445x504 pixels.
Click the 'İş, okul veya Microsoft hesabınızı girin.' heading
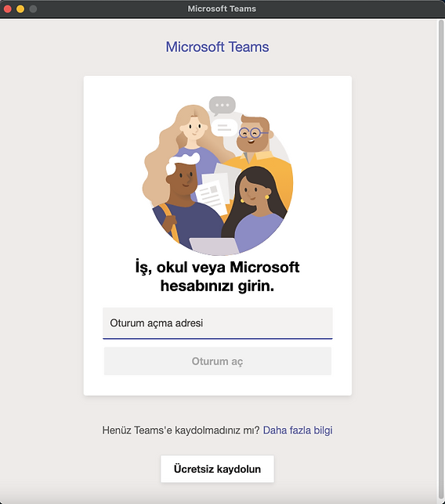coord(218,276)
